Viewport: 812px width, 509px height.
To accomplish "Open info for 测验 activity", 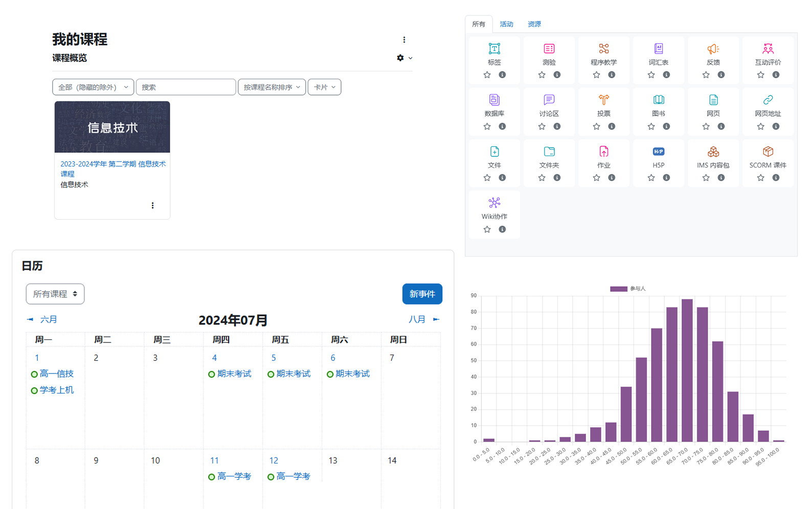I will coord(557,75).
